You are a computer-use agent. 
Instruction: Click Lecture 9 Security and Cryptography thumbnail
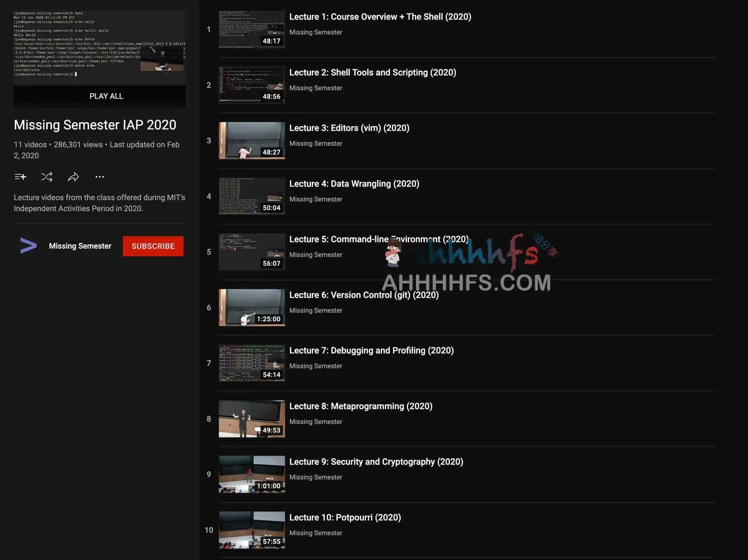[251, 474]
